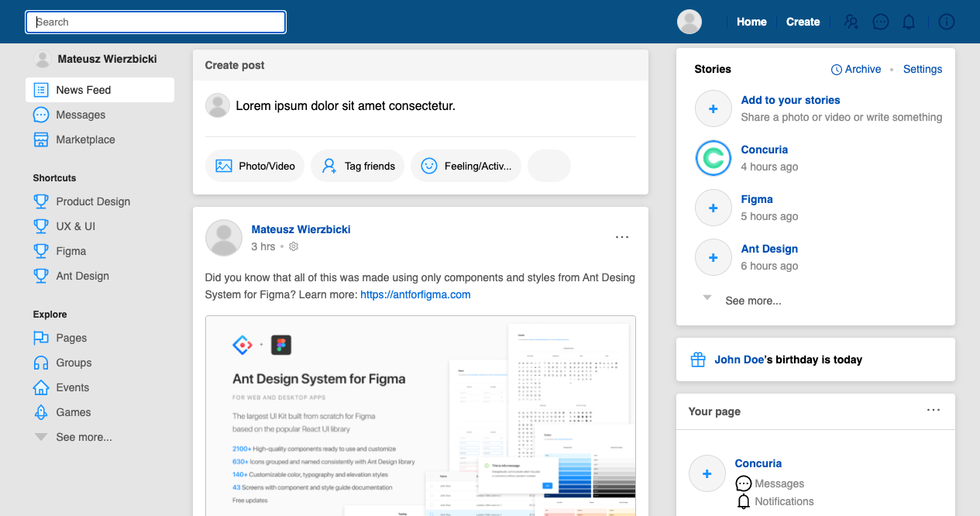The image size is (980, 516).
Task: Open Marketplace in sidebar
Action: pyautogui.click(x=85, y=139)
